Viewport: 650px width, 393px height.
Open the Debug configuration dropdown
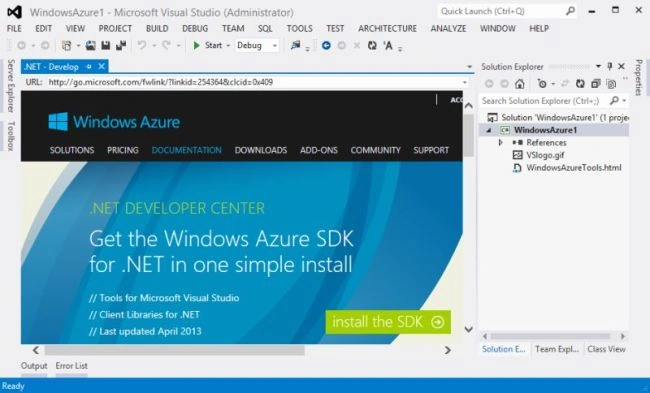point(274,46)
